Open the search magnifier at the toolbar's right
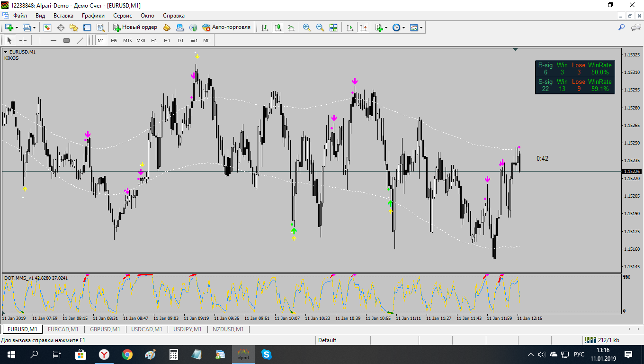The width and height of the screenshot is (644, 364). [622, 27]
